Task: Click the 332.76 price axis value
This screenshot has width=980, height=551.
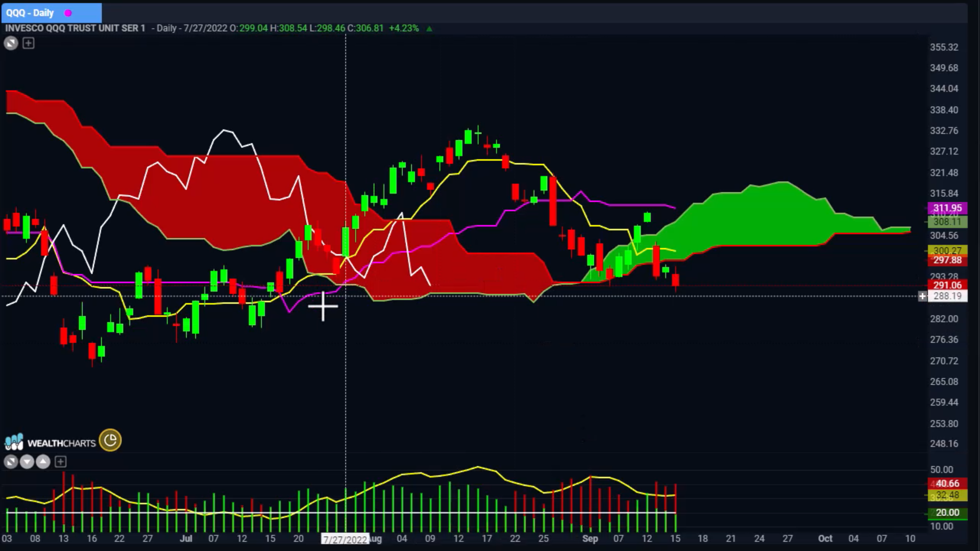Action: (x=944, y=131)
